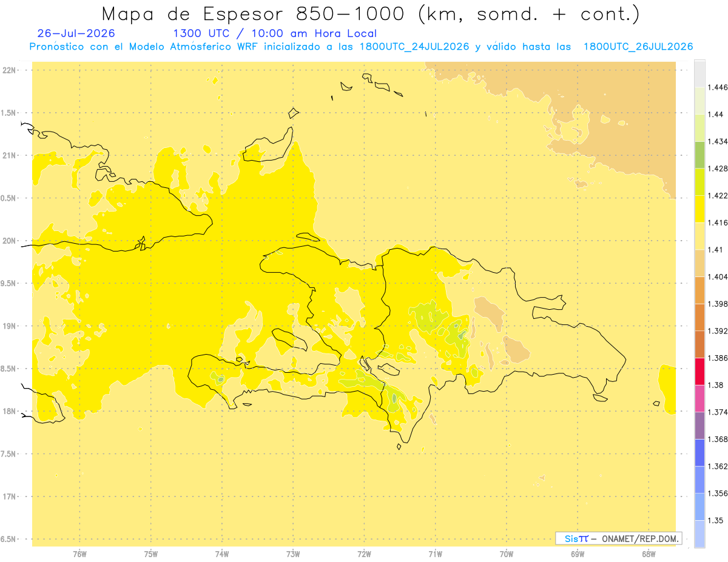Click the 74W longitude label
Screen dimensions: 728x562
point(222,554)
